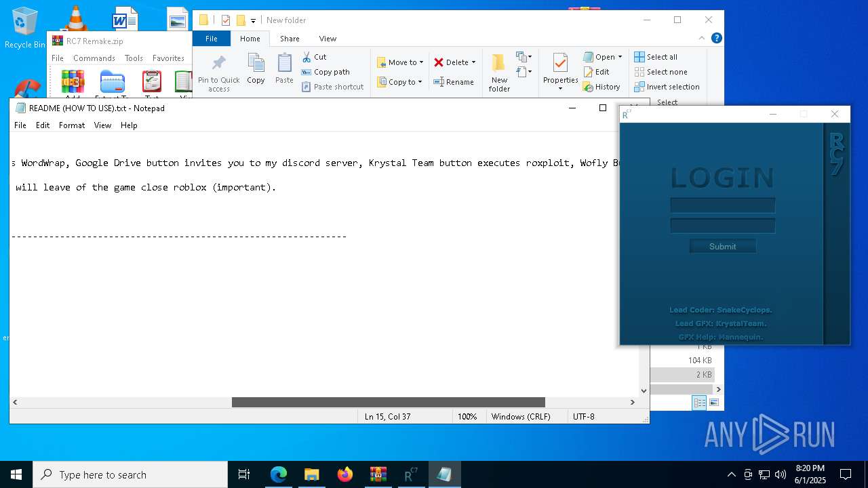The width and height of the screenshot is (868, 488).
Task: Expand the Open dropdown in ribbon
Action: 620,57
